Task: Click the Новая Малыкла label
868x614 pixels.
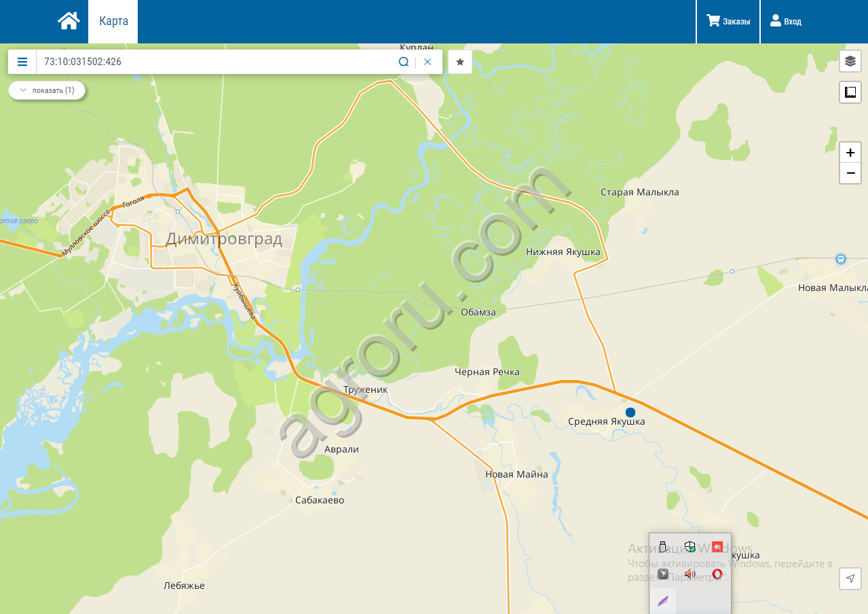Action: tap(833, 288)
